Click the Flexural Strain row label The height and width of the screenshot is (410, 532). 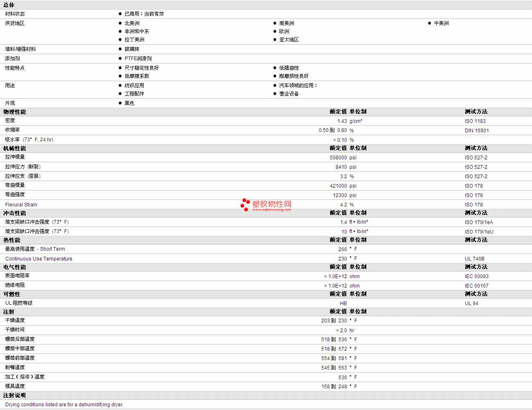(x=21, y=205)
